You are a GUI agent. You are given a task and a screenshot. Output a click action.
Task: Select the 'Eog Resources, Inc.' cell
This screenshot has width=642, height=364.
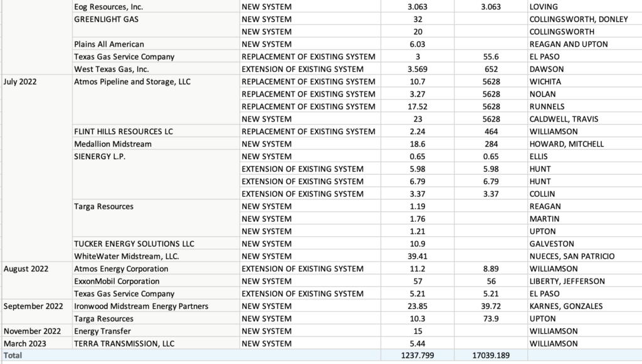coord(156,6)
